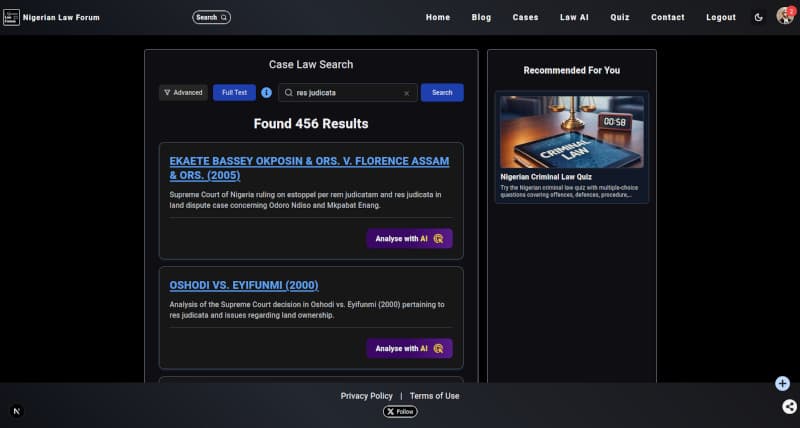Click the magnifier icon inside the search field
800x428 pixels.
tap(289, 93)
